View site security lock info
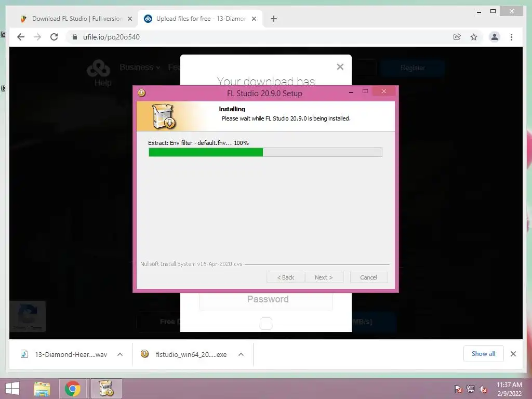This screenshot has width=532, height=399. pyautogui.click(x=75, y=37)
